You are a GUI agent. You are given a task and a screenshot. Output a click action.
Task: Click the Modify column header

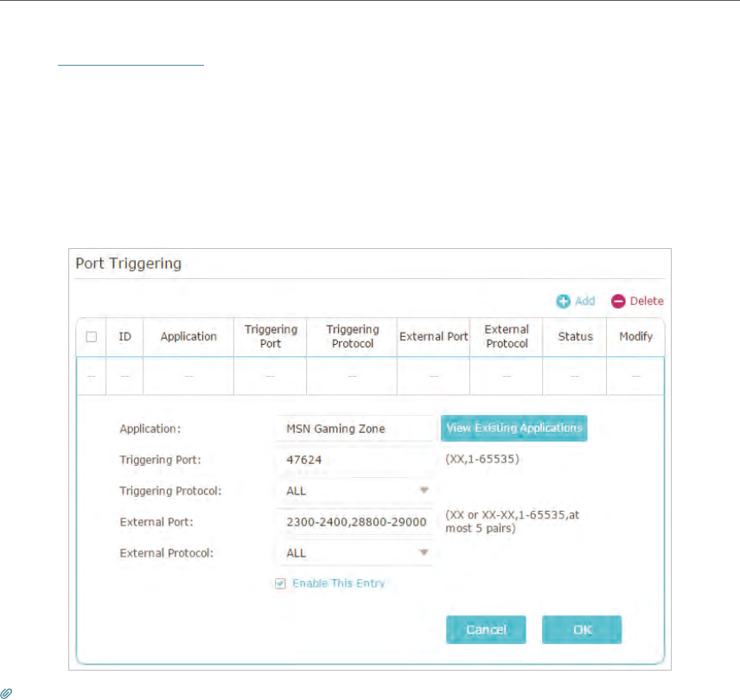click(635, 337)
